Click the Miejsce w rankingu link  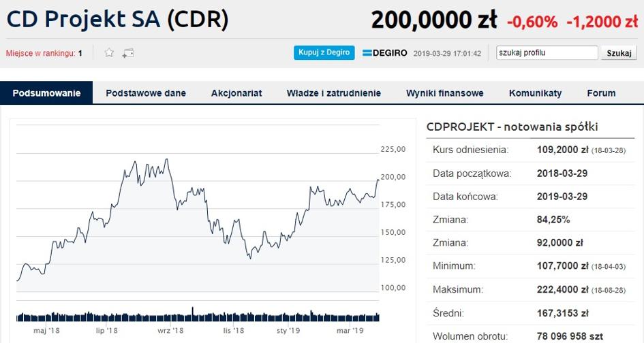coord(44,53)
